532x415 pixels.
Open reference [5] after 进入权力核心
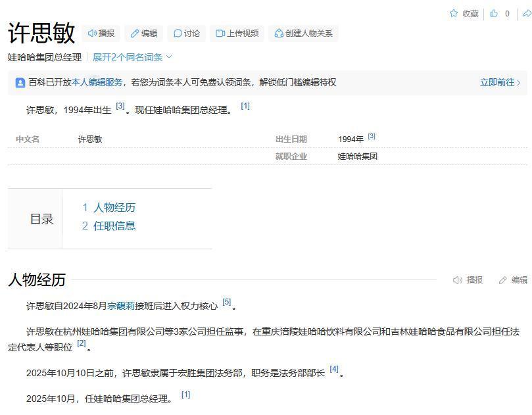(227, 302)
